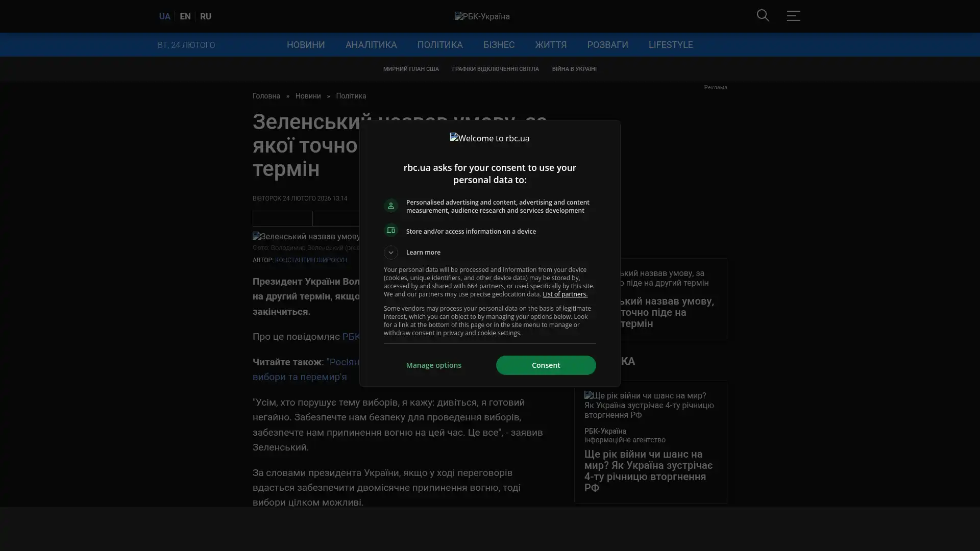The height and width of the screenshot is (551, 980).
Task: Select the UA language option
Action: (164, 17)
